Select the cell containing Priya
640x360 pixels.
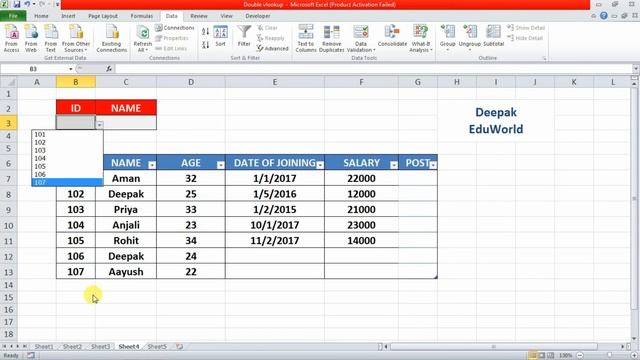(126, 209)
